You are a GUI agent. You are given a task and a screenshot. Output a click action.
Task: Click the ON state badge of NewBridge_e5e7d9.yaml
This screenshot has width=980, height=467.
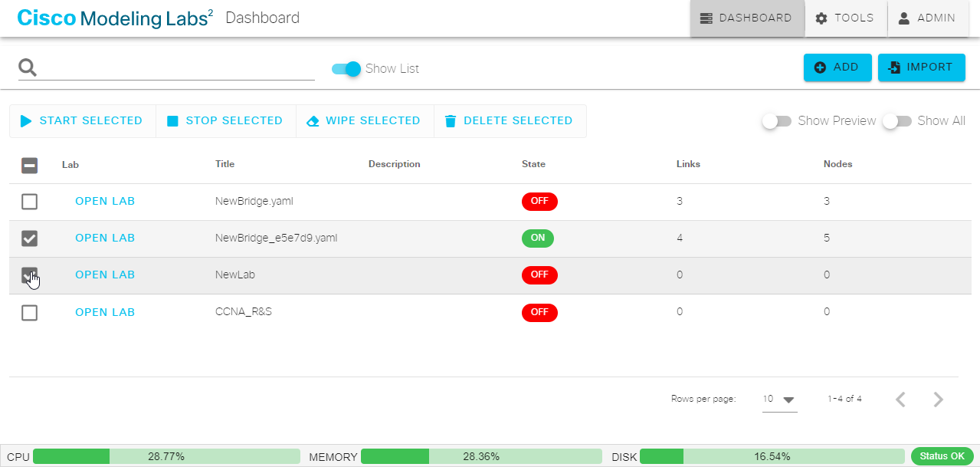coord(538,238)
